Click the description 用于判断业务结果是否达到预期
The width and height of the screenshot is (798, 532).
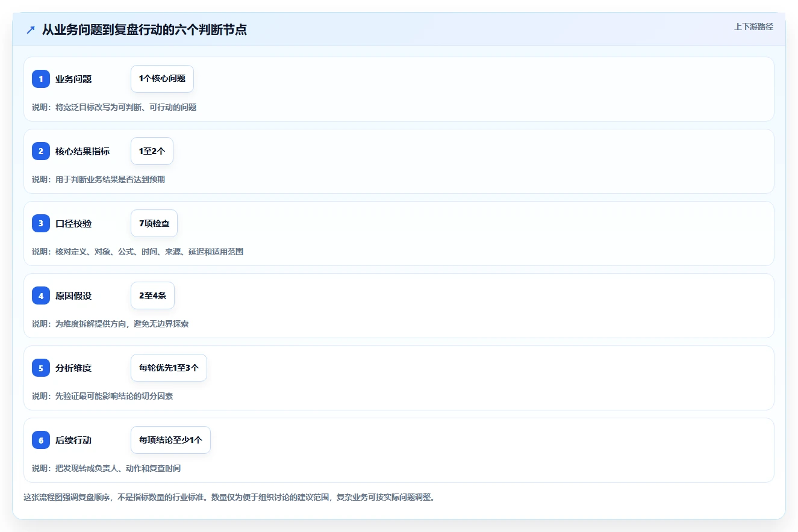point(98,179)
